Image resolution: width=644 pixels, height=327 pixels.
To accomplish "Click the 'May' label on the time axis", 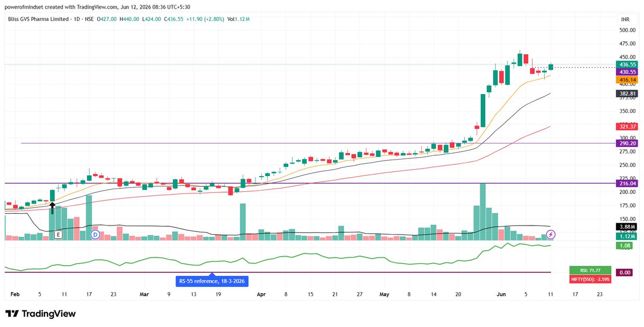I will 384,295.
